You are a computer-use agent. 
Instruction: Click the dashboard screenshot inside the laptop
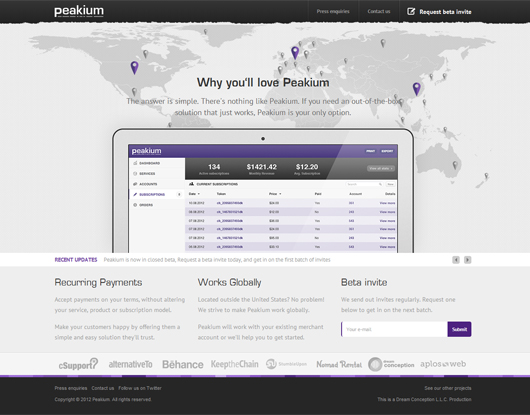263,198
